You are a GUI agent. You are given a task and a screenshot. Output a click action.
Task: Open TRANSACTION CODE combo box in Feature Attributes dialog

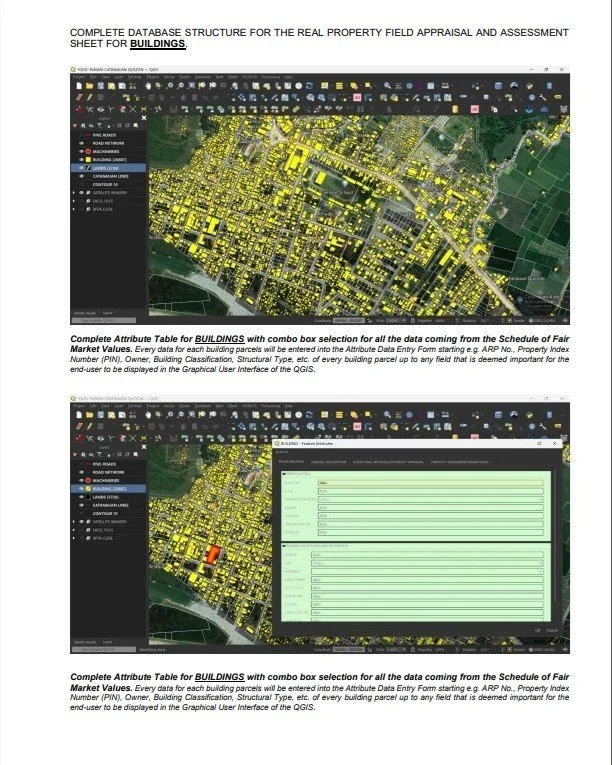pyautogui.click(x=430, y=500)
